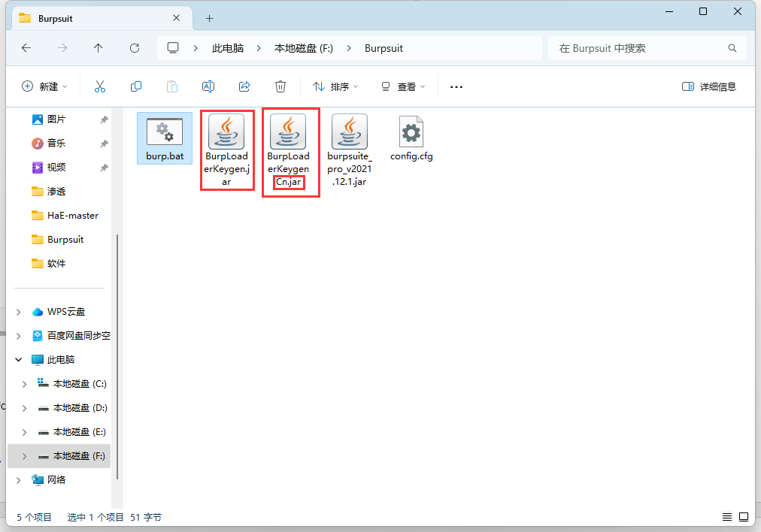Expand 百度网盘同步空 tree node
761x532 pixels.
(19, 336)
